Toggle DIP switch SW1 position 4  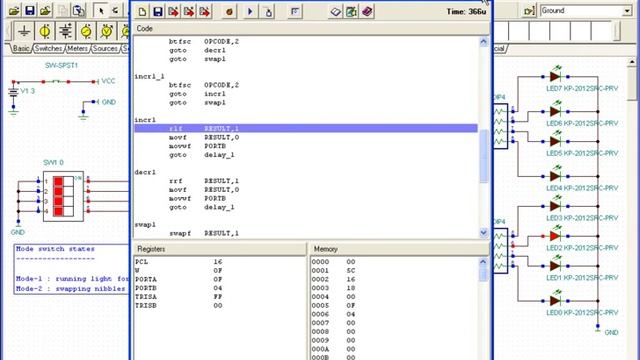[63, 211]
